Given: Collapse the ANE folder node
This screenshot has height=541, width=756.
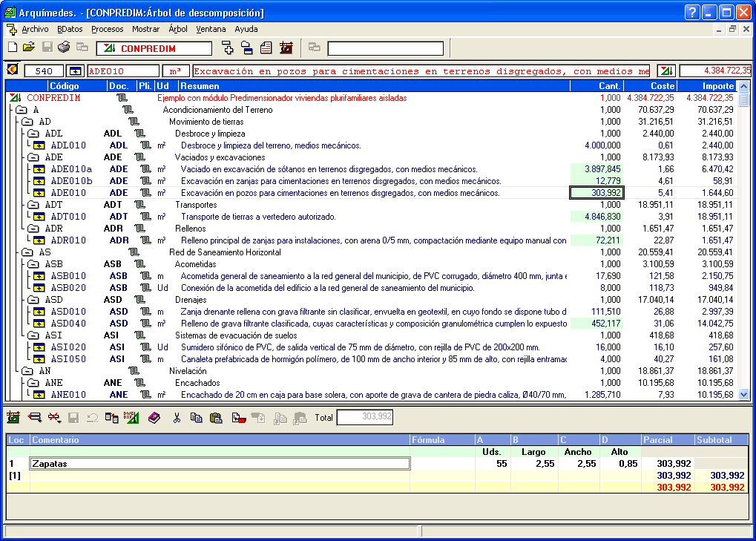Looking at the screenshot, I should pyautogui.click(x=33, y=383).
